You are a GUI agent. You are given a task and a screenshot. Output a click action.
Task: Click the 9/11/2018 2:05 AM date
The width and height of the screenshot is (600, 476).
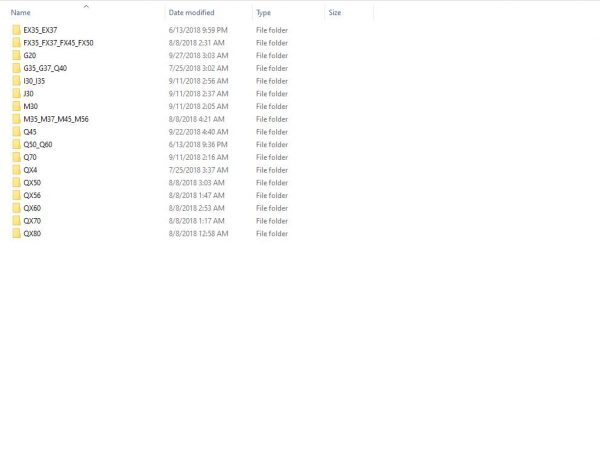(199, 106)
